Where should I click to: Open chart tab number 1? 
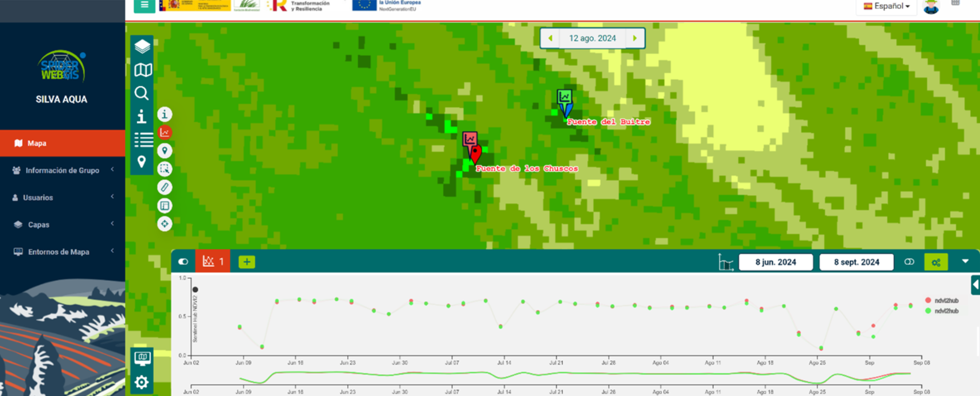click(214, 262)
